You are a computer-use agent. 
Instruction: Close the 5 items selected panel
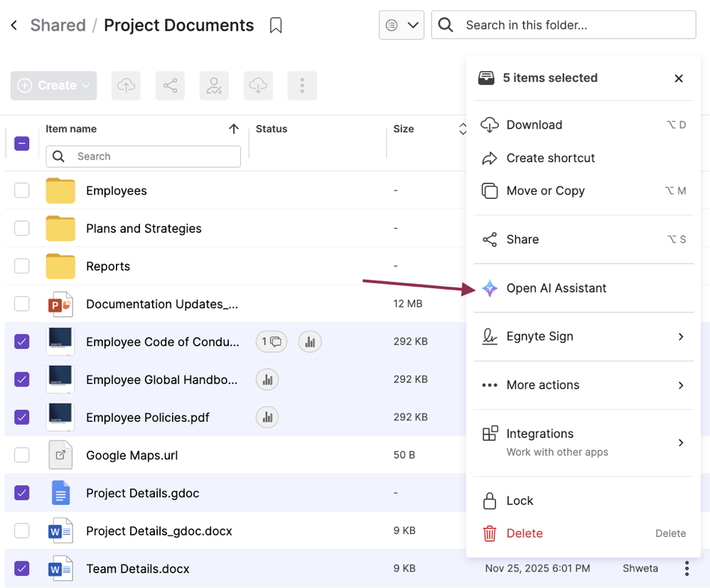click(x=679, y=78)
